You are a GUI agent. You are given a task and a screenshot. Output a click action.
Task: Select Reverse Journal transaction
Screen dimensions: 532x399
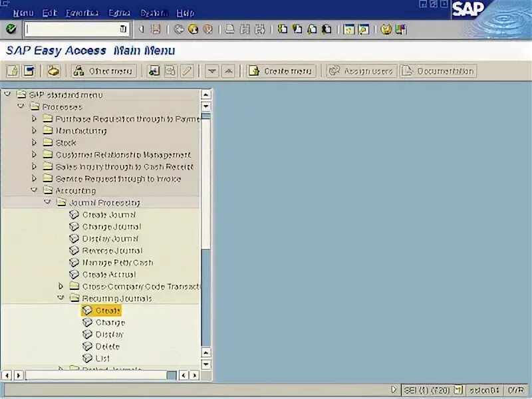[112, 251]
